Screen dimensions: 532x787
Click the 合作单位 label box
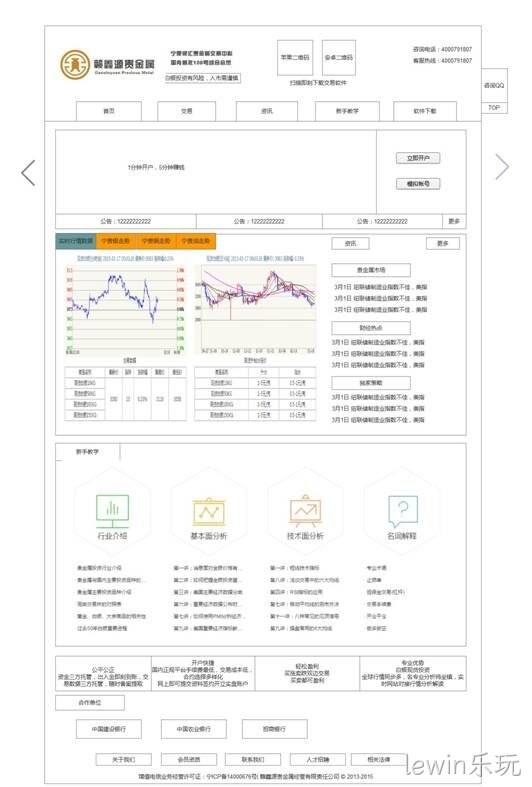[90, 703]
